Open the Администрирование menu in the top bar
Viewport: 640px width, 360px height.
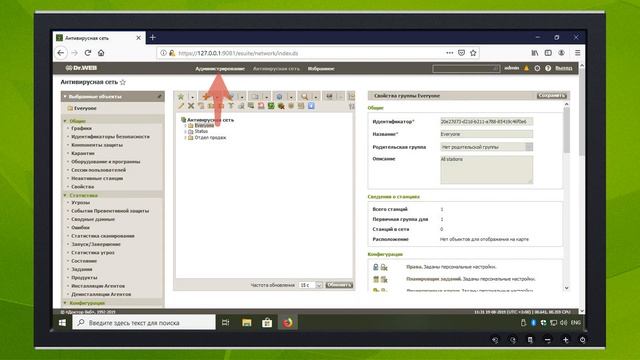tap(220, 69)
